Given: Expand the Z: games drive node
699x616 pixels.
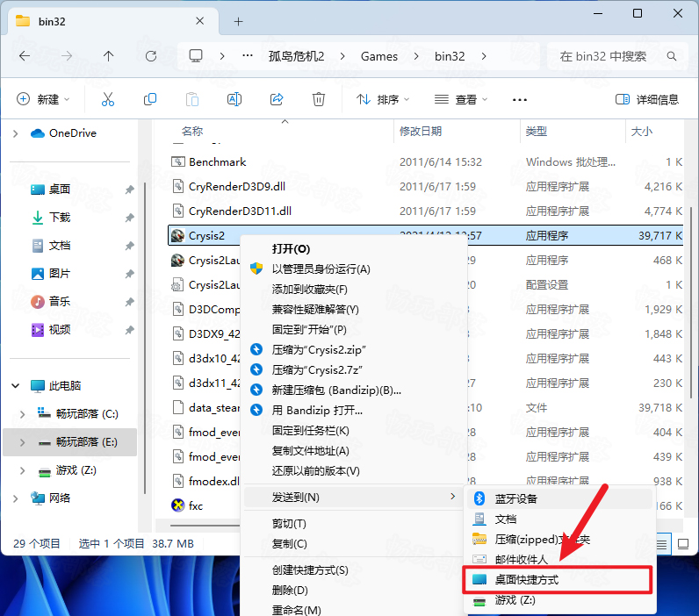Looking at the screenshot, I should 22,470.
